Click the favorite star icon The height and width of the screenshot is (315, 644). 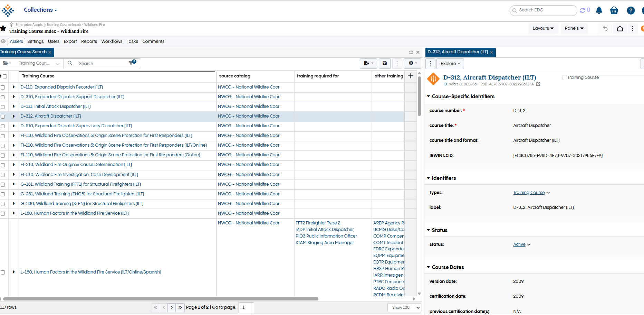point(3,28)
